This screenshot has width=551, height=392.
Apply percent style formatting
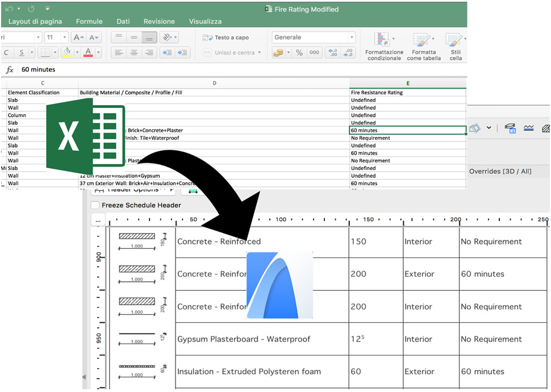pos(299,52)
